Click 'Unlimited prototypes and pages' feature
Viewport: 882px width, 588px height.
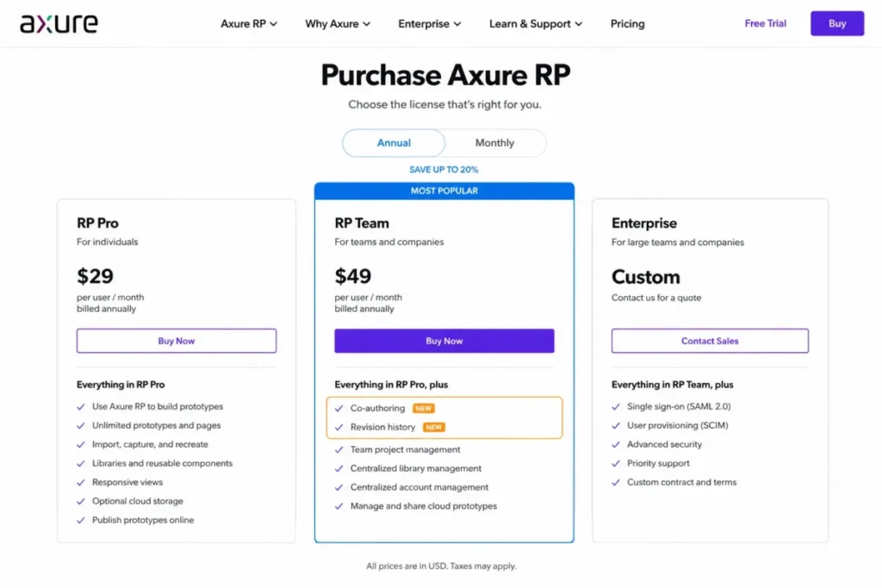coord(157,425)
